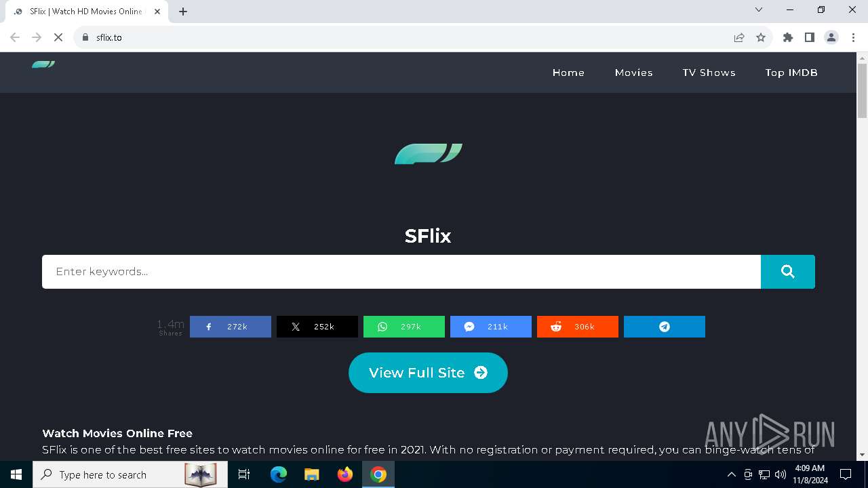Viewport: 868px width, 488px height.
Task: Show hidden system tray icons
Action: pyautogui.click(x=731, y=474)
